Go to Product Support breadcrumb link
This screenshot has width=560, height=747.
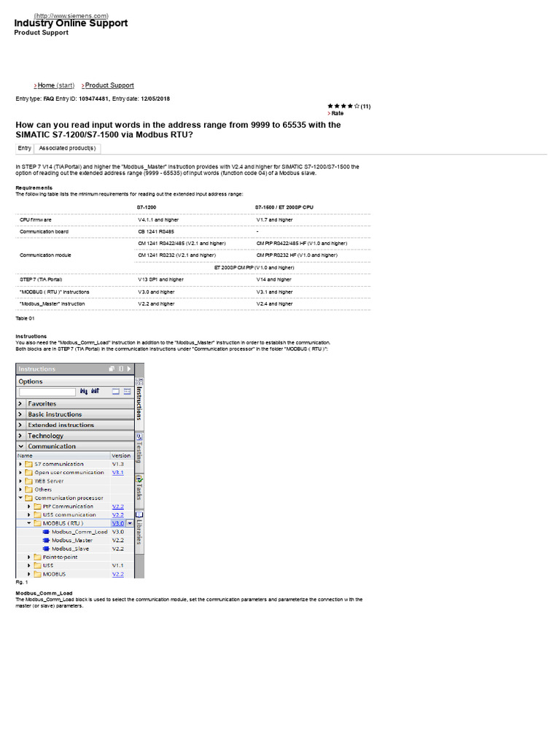click(108, 85)
